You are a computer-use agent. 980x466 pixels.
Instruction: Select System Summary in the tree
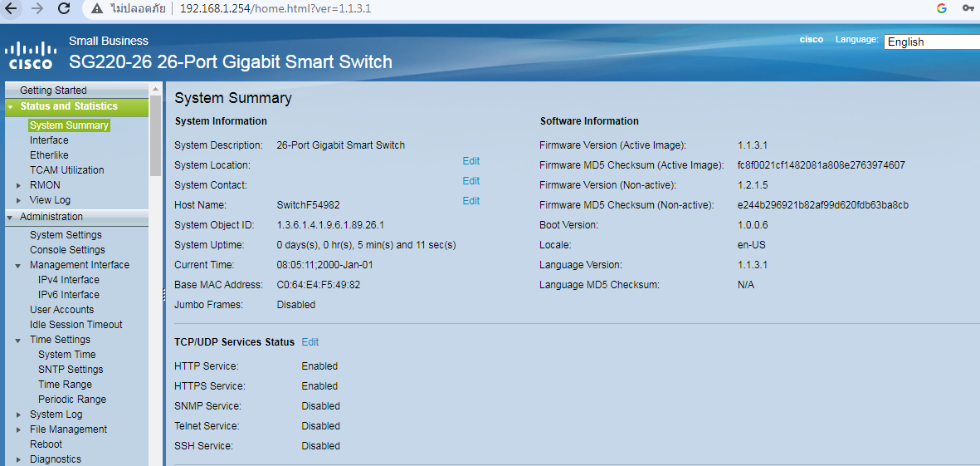point(69,125)
